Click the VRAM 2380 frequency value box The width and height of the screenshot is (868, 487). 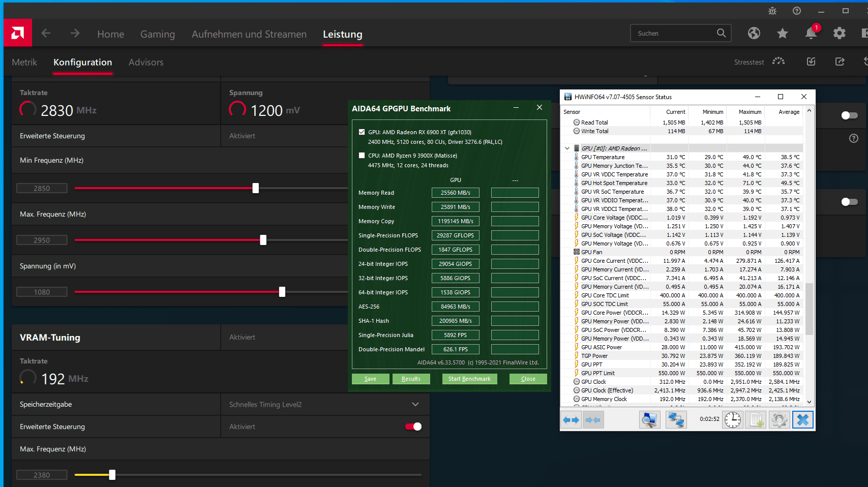point(42,475)
